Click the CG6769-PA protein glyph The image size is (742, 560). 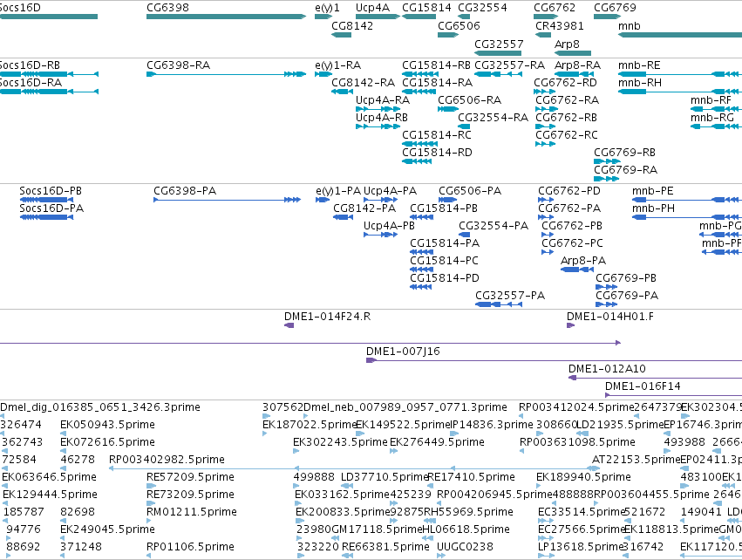click(x=607, y=304)
